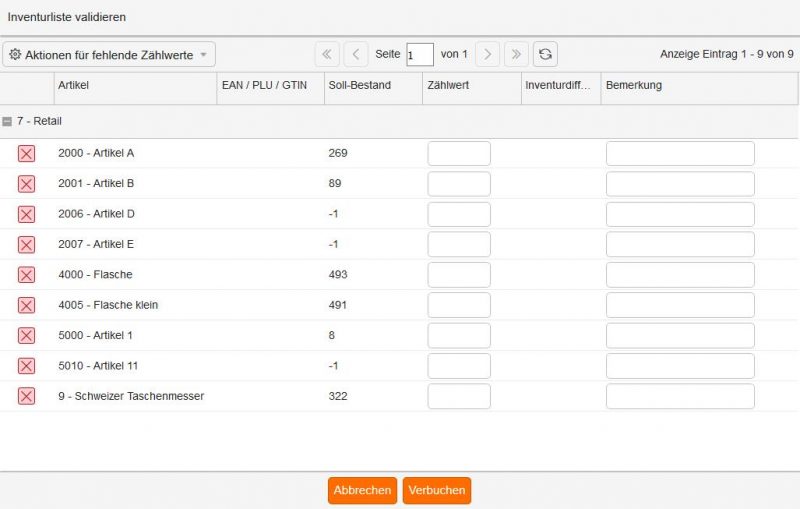Viewport: 800px width, 509px height.
Task: Go to the next page arrow
Action: 487,54
